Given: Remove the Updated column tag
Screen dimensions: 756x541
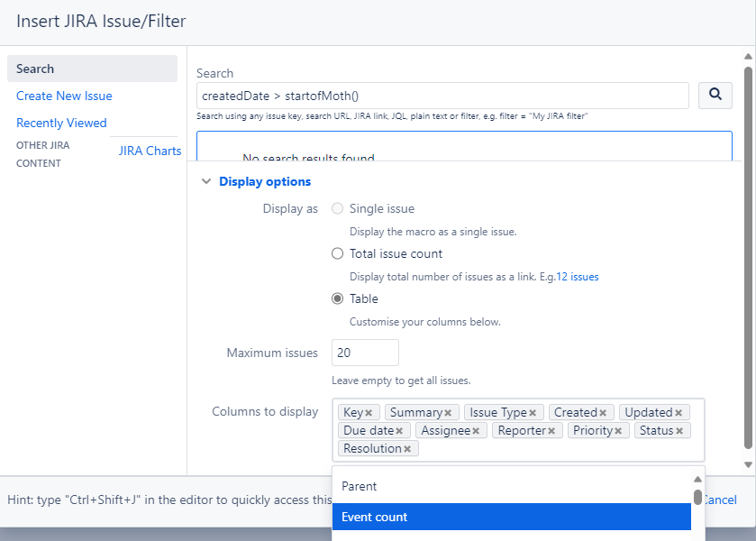Looking at the screenshot, I should pyautogui.click(x=679, y=413).
